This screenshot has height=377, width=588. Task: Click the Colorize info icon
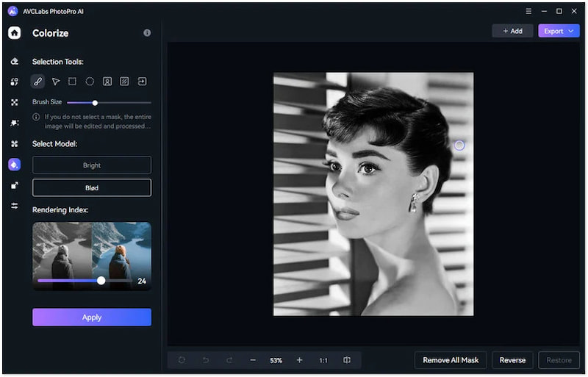[x=147, y=33]
